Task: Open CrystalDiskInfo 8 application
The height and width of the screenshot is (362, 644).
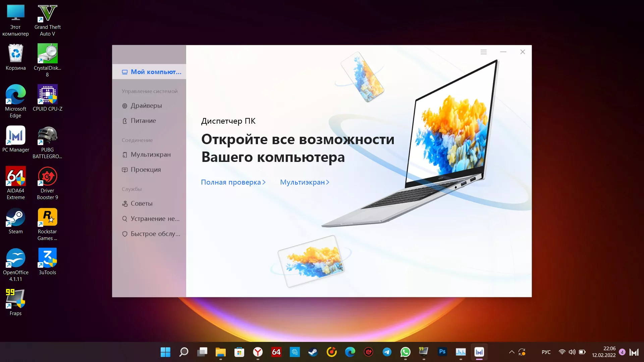Action: 47,54
